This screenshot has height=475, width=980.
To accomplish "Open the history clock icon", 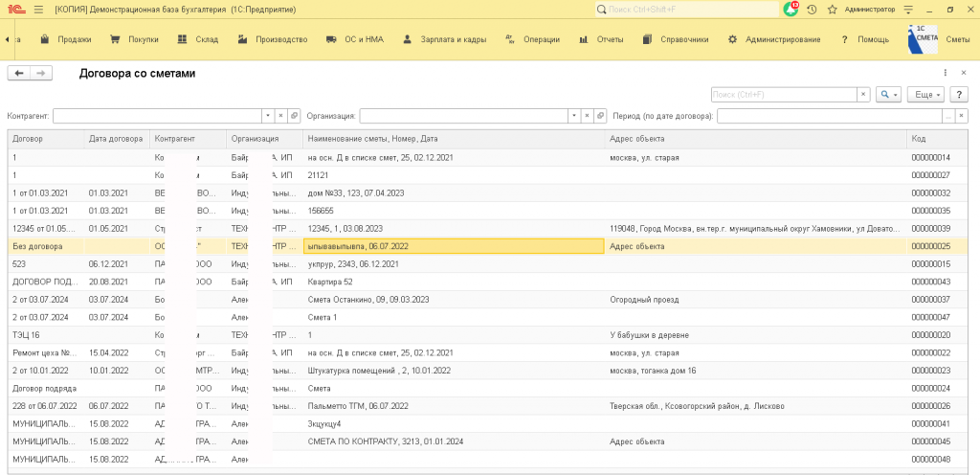I will click(812, 10).
